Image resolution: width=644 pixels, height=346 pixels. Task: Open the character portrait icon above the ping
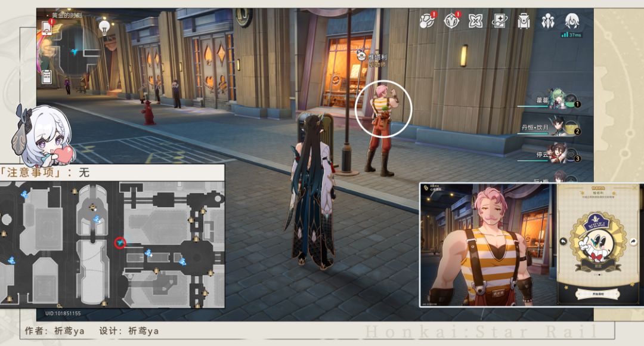click(572, 20)
